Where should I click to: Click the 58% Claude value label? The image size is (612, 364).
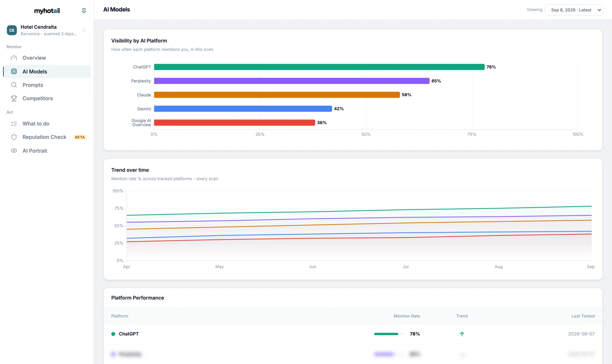click(x=406, y=95)
